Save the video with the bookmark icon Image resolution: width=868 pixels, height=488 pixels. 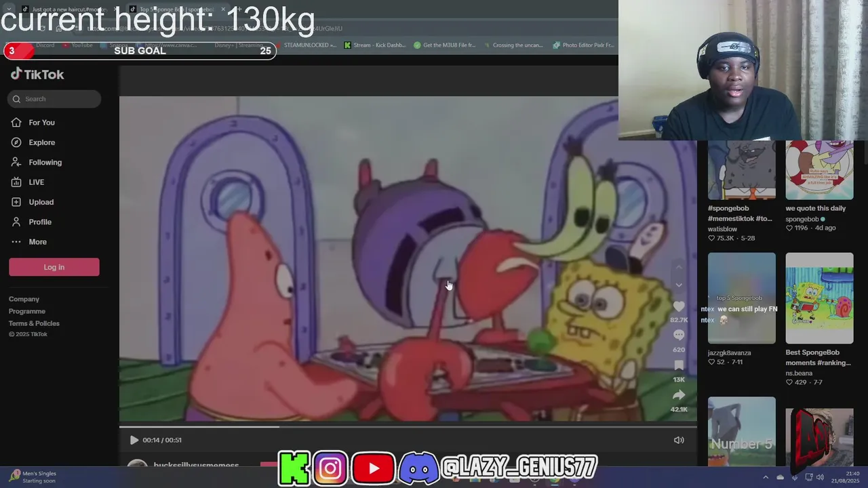[x=679, y=365]
